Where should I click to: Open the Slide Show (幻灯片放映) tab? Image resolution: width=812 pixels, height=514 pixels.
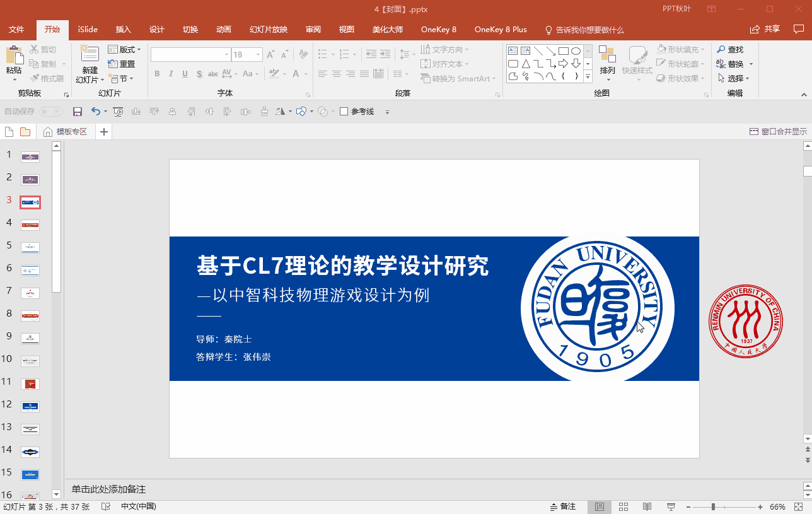tap(269, 30)
